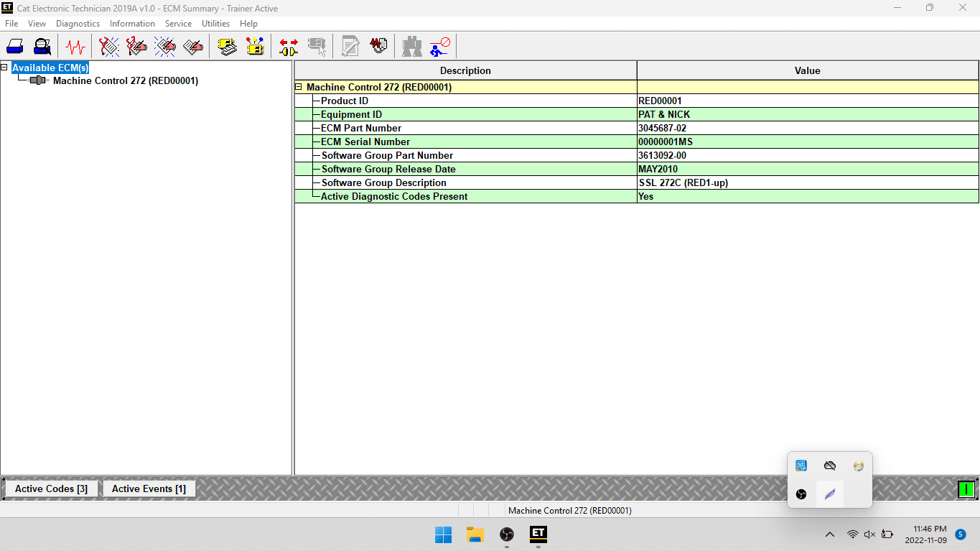Collapse the system tray overflow chevron
The width and height of the screenshot is (980, 551).
point(830,534)
